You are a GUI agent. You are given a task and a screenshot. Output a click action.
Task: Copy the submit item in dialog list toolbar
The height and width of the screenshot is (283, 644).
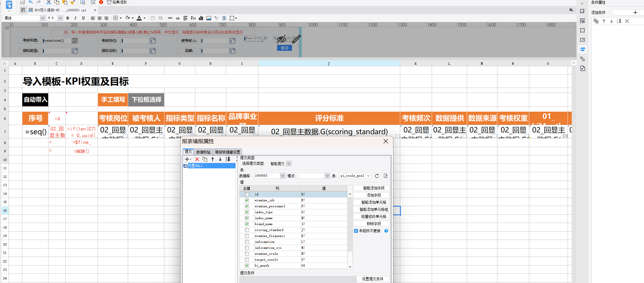pyautogui.click(x=205, y=159)
